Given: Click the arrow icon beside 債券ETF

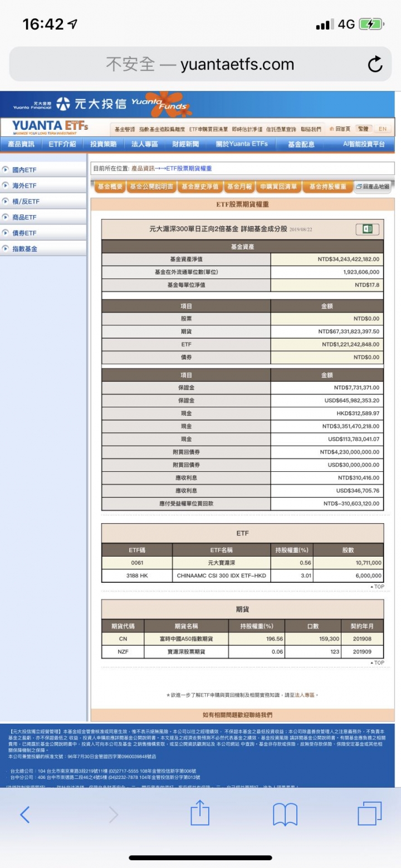Looking at the screenshot, I should click(6, 233).
